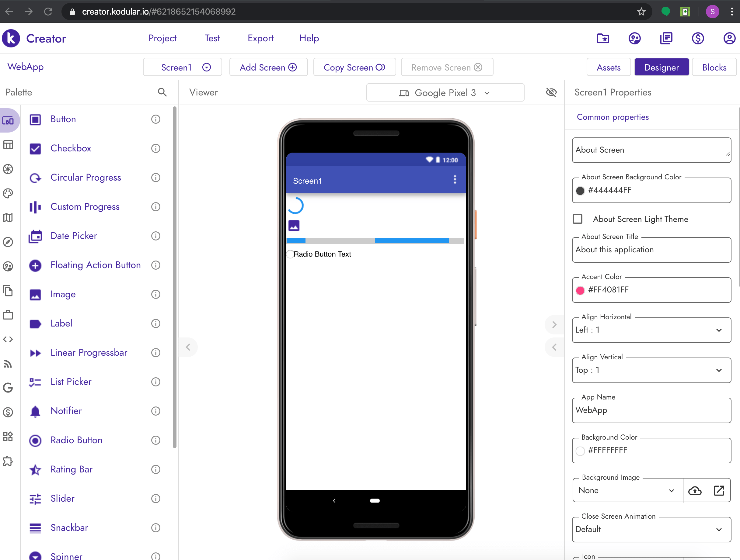Select the radio button in phone preview
Viewport: 740px width, 560px height.
point(290,254)
